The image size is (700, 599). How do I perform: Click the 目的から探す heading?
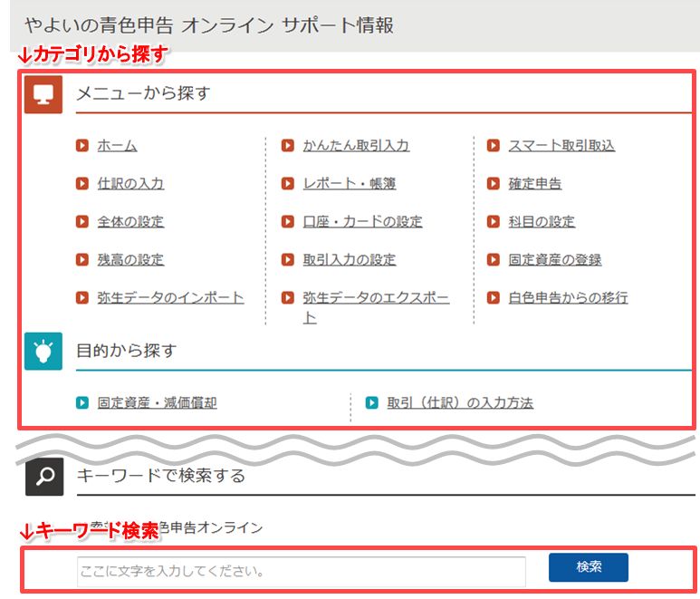(x=127, y=351)
